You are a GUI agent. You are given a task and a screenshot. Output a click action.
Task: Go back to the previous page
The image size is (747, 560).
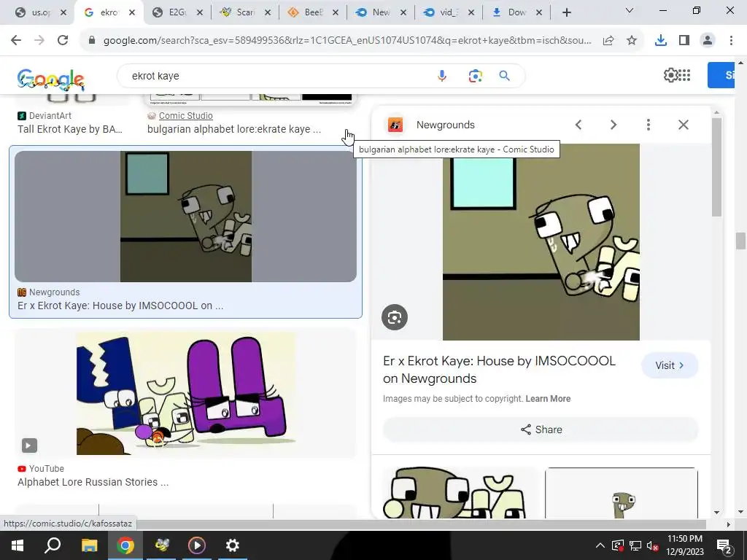(16, 41)
